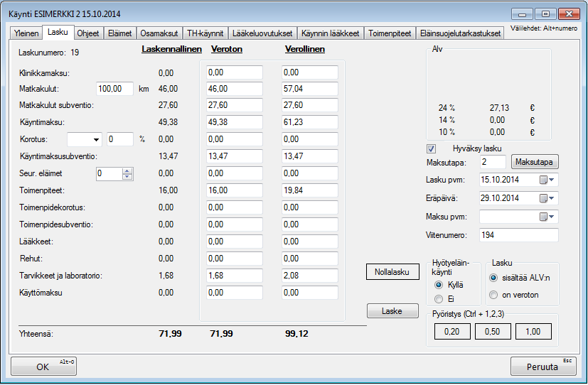This screenshot has width=588, height=385.
Task: Click the 24 % Alv amount 27,13
Action: click(500, 108)
